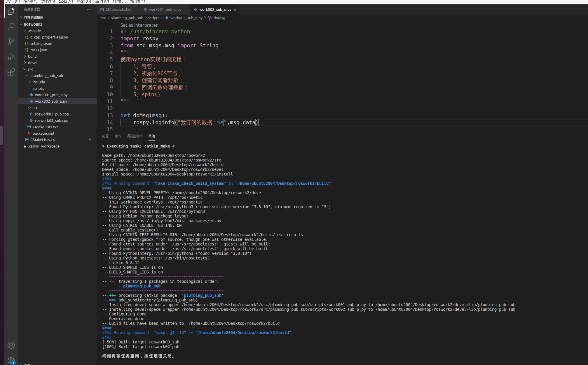Open the Extensions view icon
This screenshot has height=365, width=588.
point(11,72)
